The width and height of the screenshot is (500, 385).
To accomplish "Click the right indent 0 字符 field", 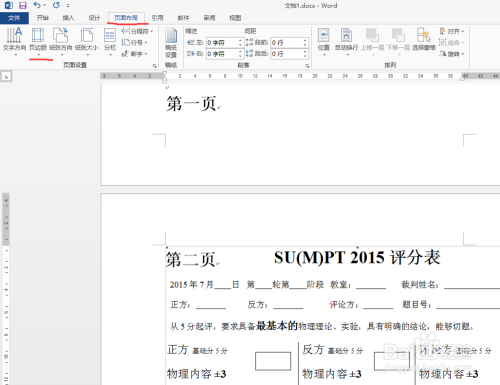I will (222, 54).
